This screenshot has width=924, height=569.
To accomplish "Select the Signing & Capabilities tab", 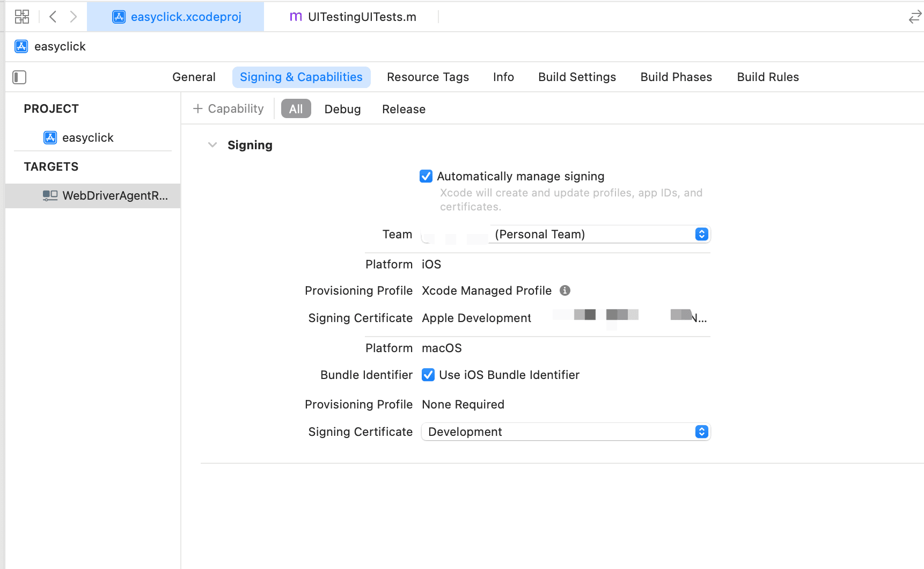I will click(x=301, y=77).
